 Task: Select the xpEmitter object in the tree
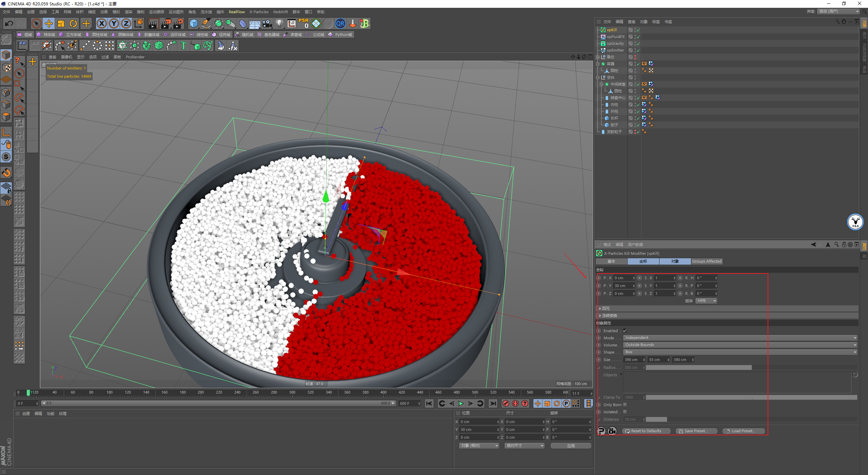(x=615, y=50)
